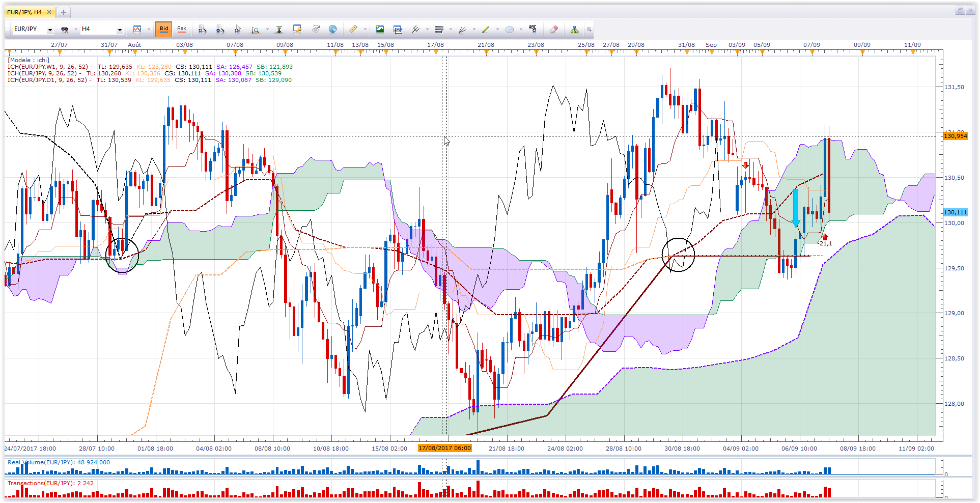Screen dimensions: 980x503
Task: Click the unlink chart icon
Action: point(65,30)
